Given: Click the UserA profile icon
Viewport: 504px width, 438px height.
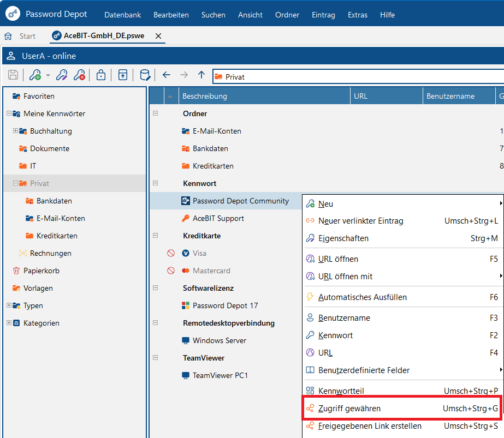Looking at the screenshot, I should (11, 56).
